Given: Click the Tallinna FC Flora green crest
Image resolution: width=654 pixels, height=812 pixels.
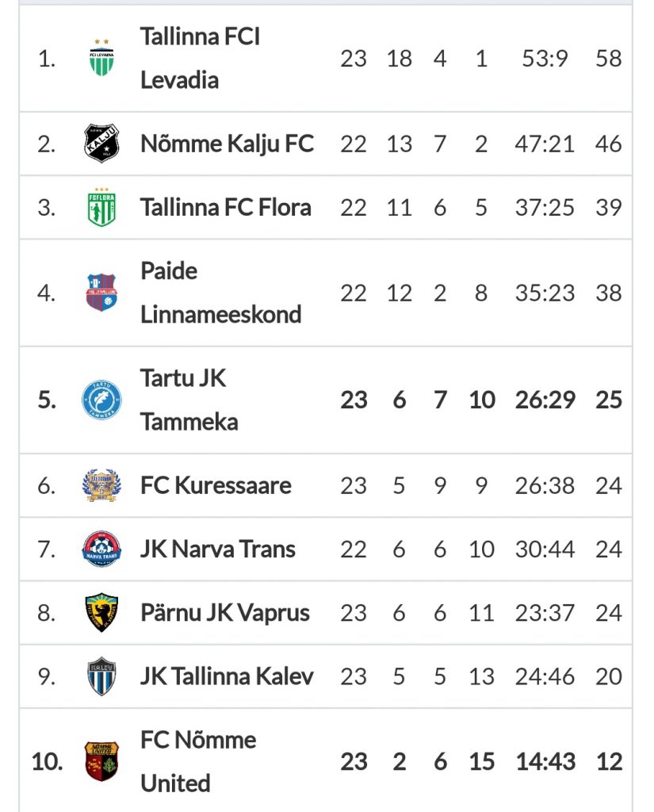Looking at the screenshot, I should click(x=101, y=207).
